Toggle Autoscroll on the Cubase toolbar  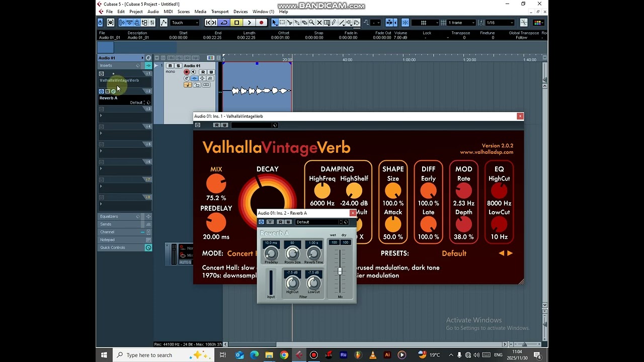[x=389, y=23]
